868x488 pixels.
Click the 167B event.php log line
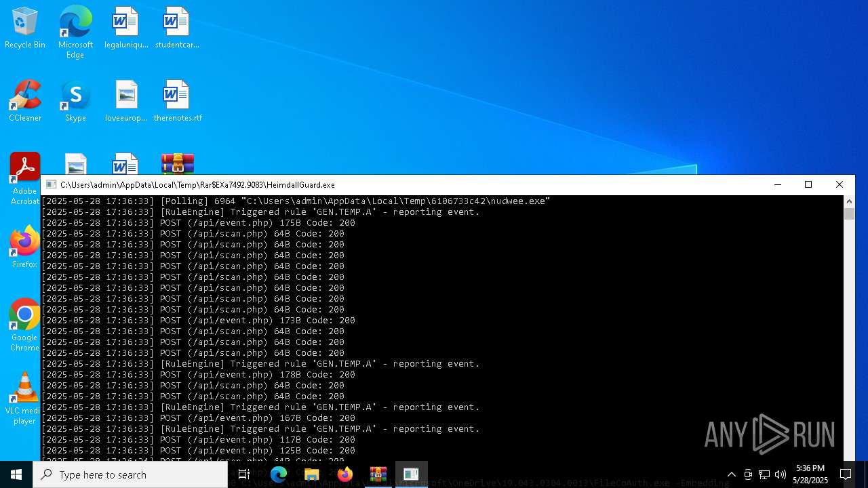click(x=198, y=418)
